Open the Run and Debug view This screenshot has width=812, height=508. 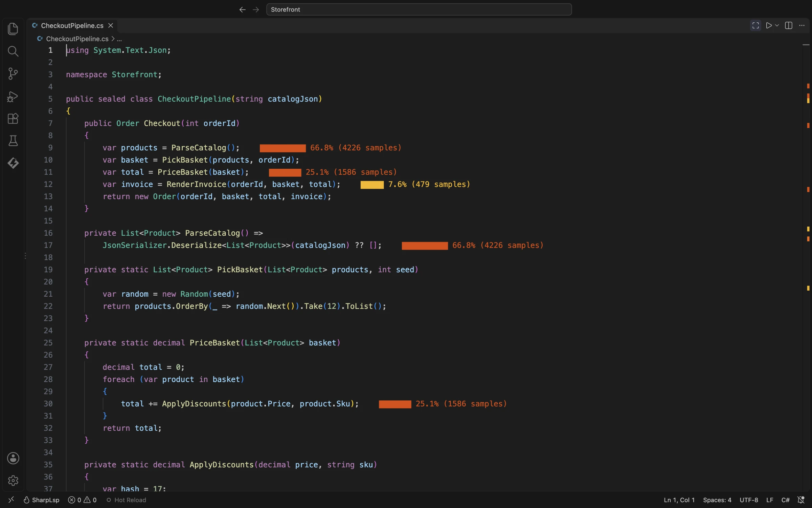[x=13, y=96]
